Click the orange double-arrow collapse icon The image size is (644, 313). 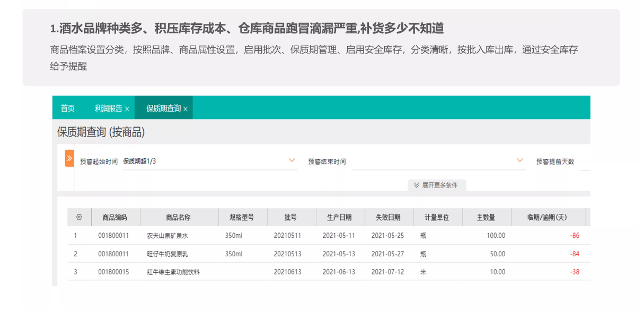69,158
